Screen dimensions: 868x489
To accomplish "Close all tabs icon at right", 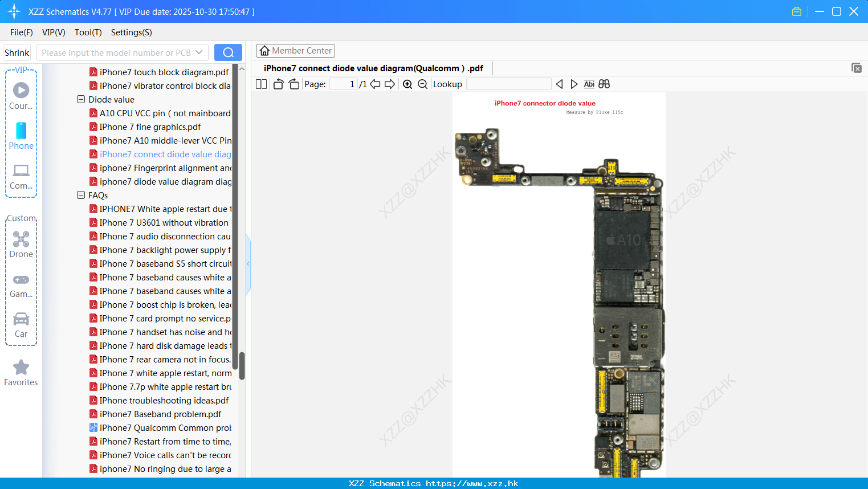I will click(857, 68).
